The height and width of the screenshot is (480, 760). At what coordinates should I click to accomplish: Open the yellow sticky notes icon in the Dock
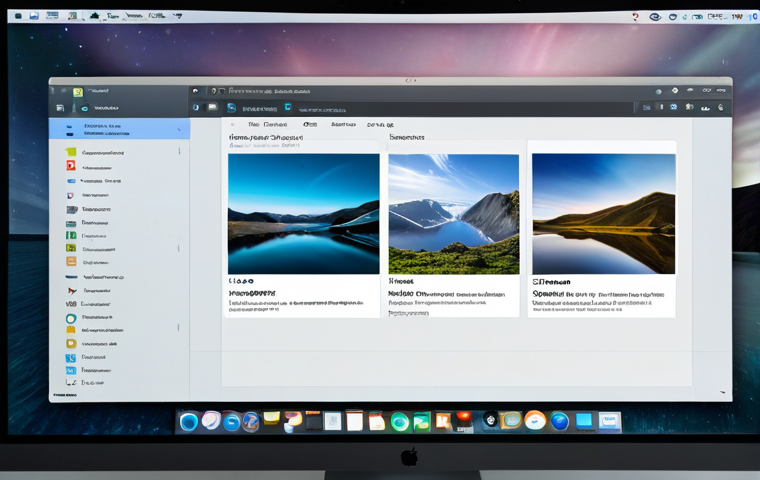271,419
